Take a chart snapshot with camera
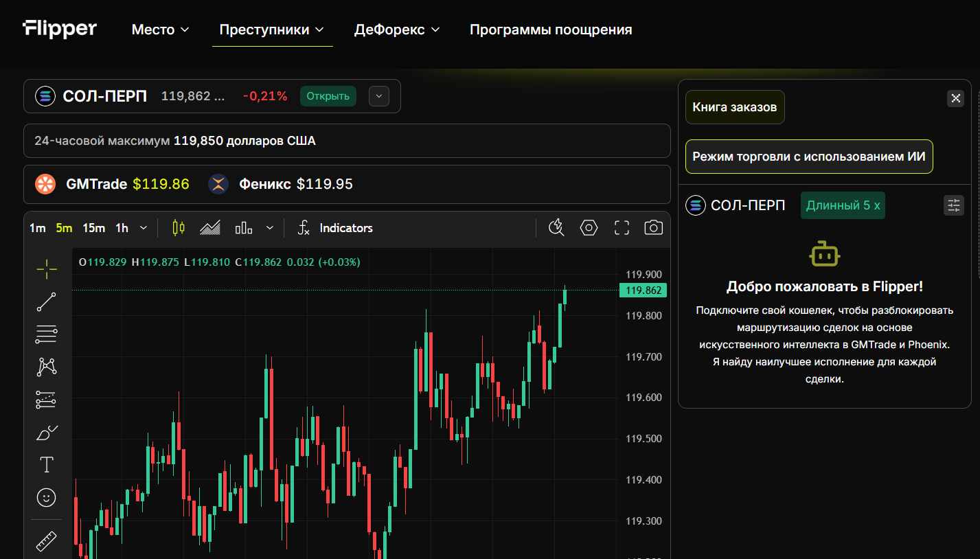 [x=654, y=228]
